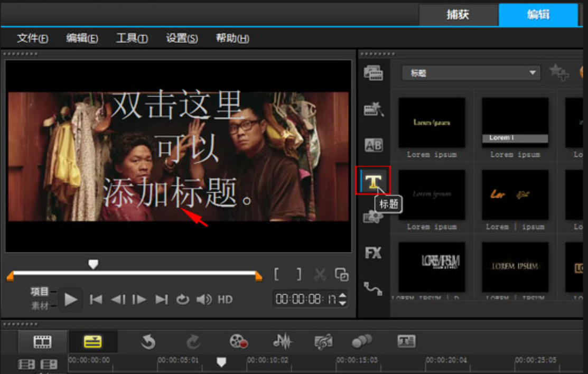The height and width of the screenshot is (374, 588).
Task: Click the white preview scrubber handle
Action: point(93,264)
